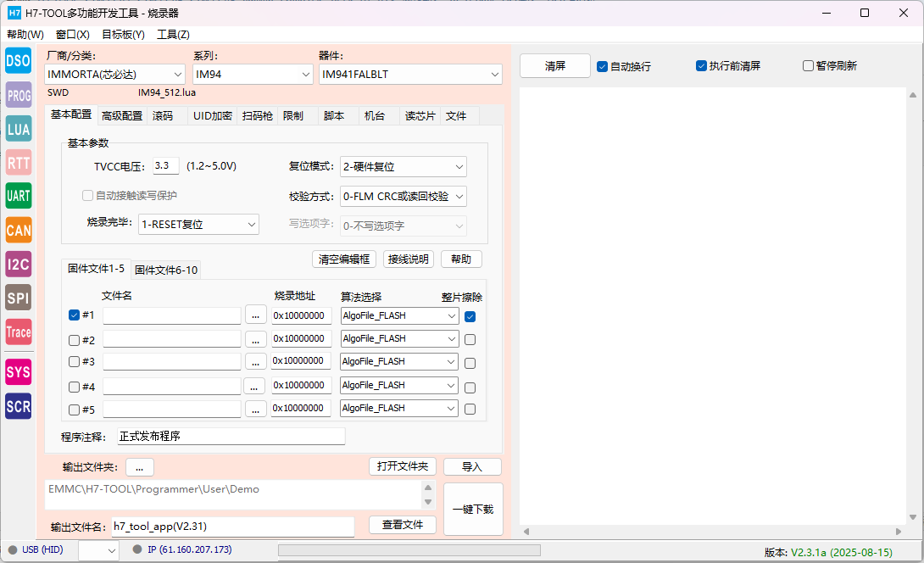Click the output pane vertical scrollbar down arrow
The width and height of the screenshot is (924, 563).
pyautogui.click(x=913, y=517)
